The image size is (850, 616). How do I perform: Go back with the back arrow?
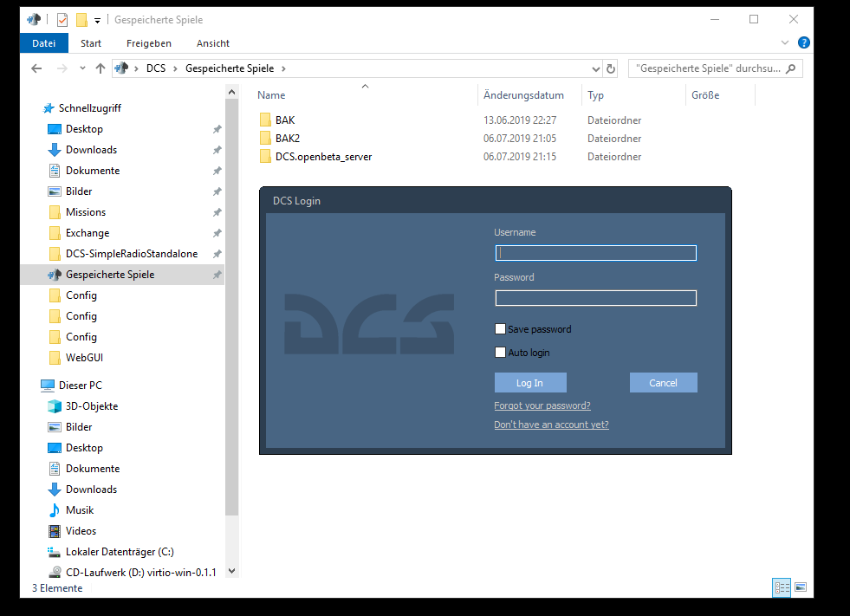coord(36,68)
